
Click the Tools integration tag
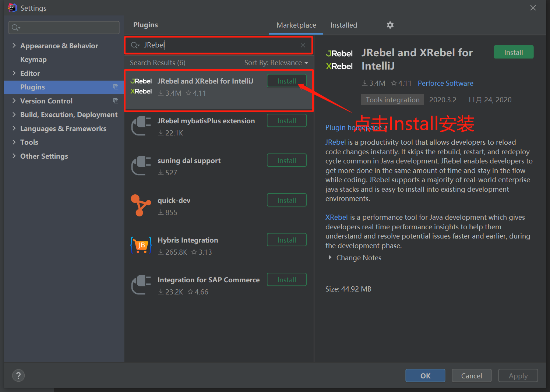pyautogui.click(x=392, y=100)
